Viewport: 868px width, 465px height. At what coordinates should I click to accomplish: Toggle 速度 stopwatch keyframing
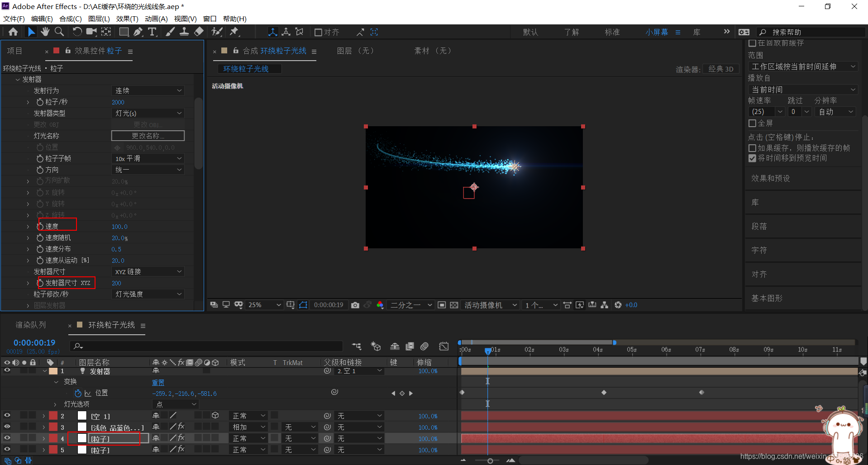(x=40, y=226)
